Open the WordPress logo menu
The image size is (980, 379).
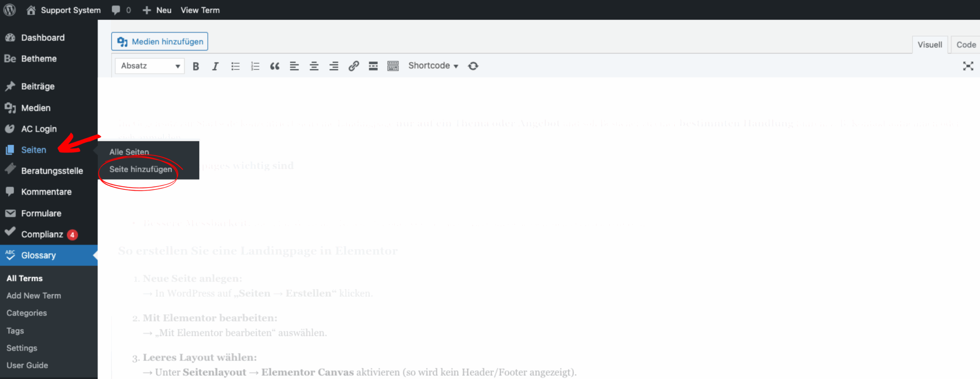click(9, 10)
